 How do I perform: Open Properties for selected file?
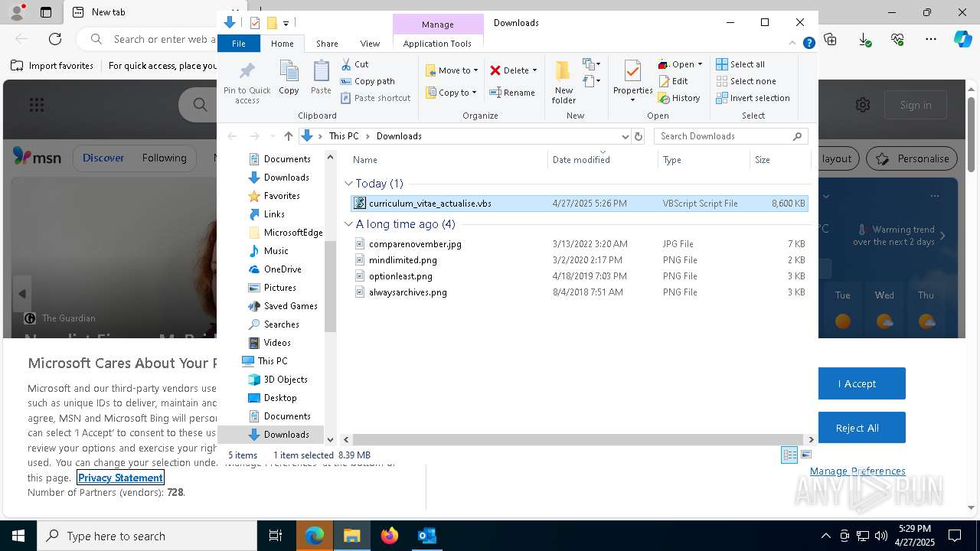click(x=632, y=82)
